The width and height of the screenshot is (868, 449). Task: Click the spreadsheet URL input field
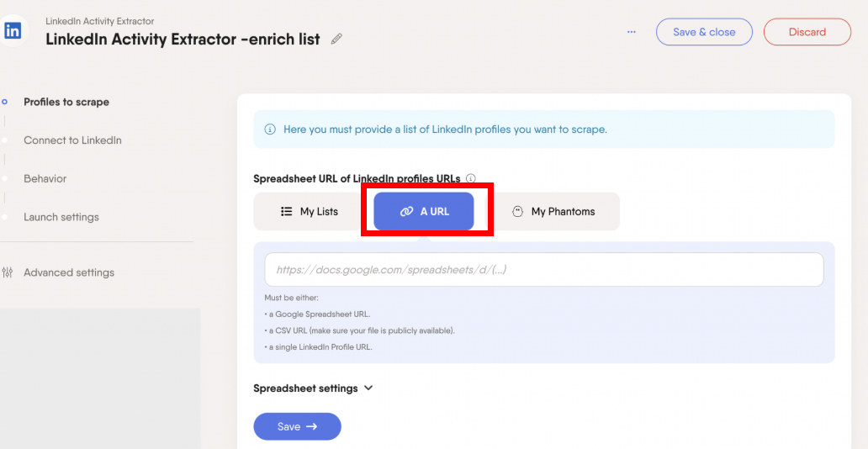pos(543,270)
